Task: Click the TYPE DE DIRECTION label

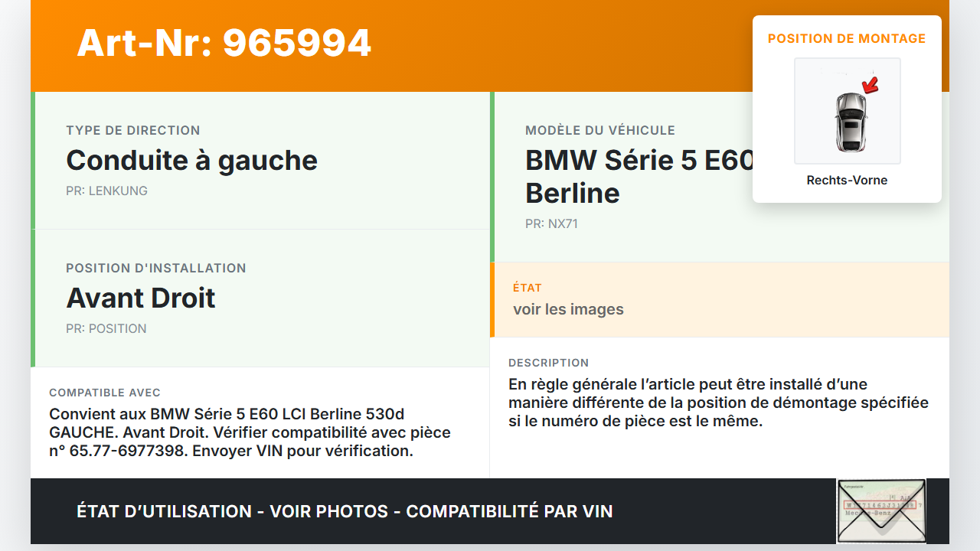Action: 133,130
